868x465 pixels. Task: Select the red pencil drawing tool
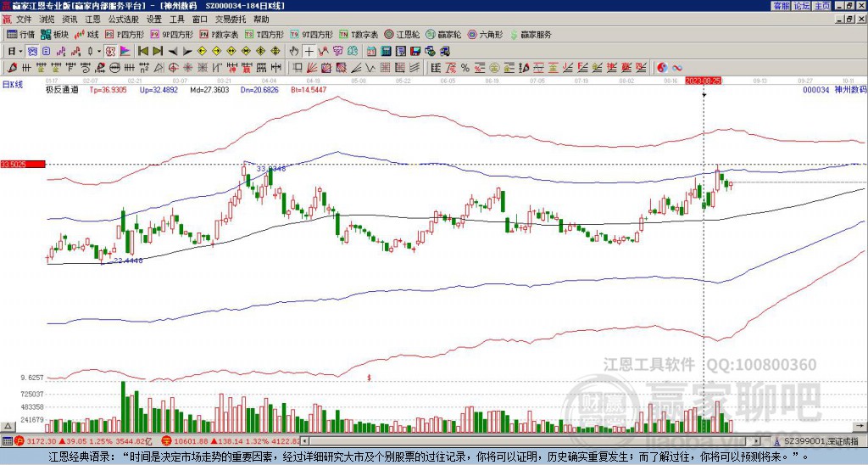[12, 68]
